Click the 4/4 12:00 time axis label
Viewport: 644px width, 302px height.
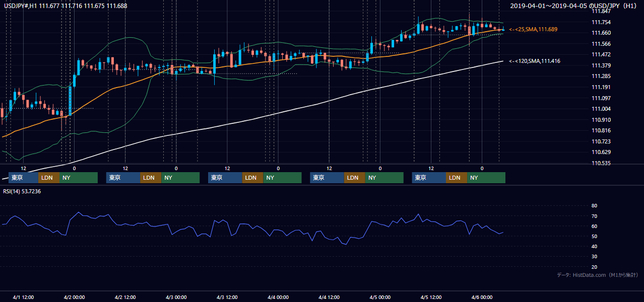tap(329, 297)
